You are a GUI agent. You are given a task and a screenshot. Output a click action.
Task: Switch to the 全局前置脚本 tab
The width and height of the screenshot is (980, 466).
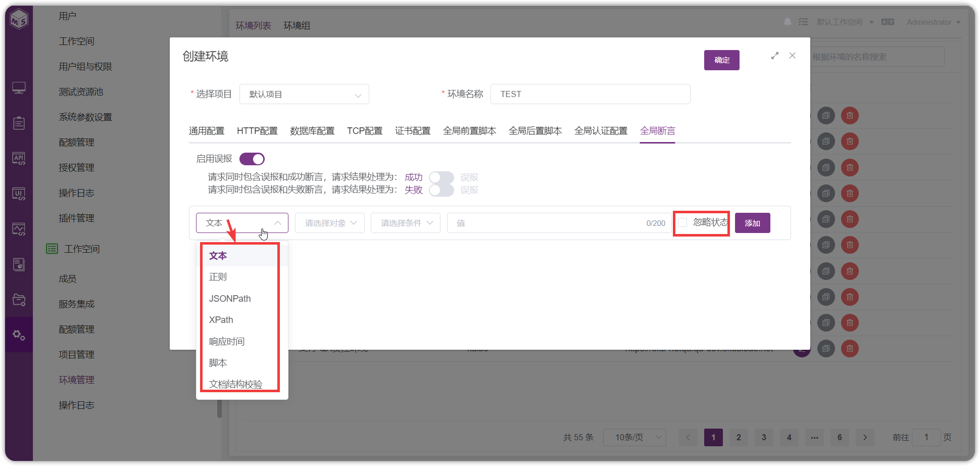coord(469,131)
